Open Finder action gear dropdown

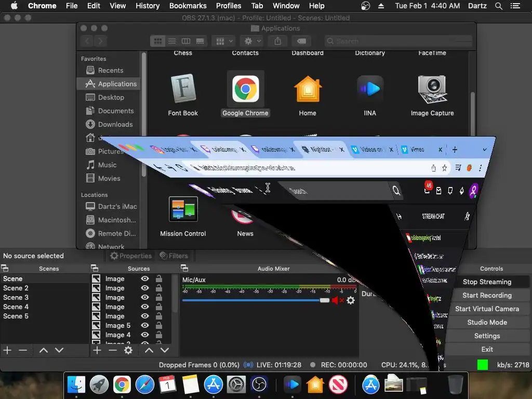252,41
